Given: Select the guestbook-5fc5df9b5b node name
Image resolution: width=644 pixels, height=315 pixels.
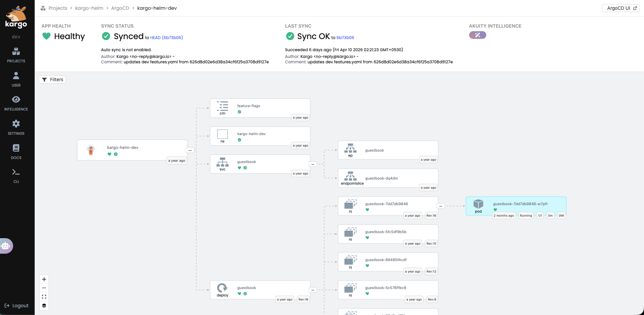Looking at the screenshot, I should pyautogui.click(x=386, y=232).
